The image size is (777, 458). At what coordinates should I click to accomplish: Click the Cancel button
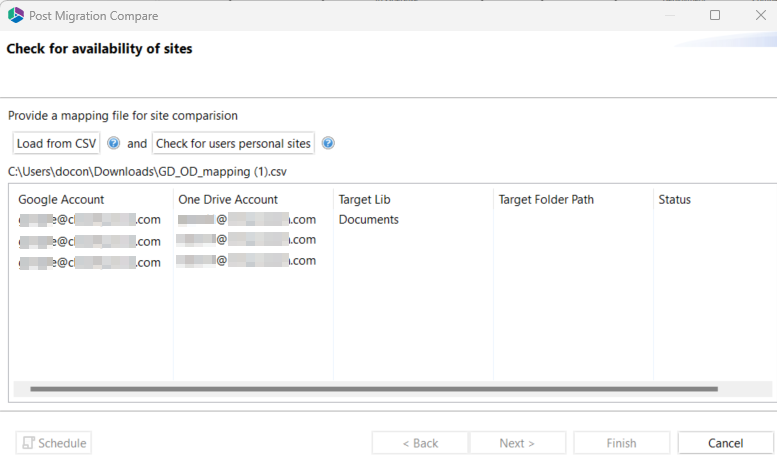tap(725, 443)
